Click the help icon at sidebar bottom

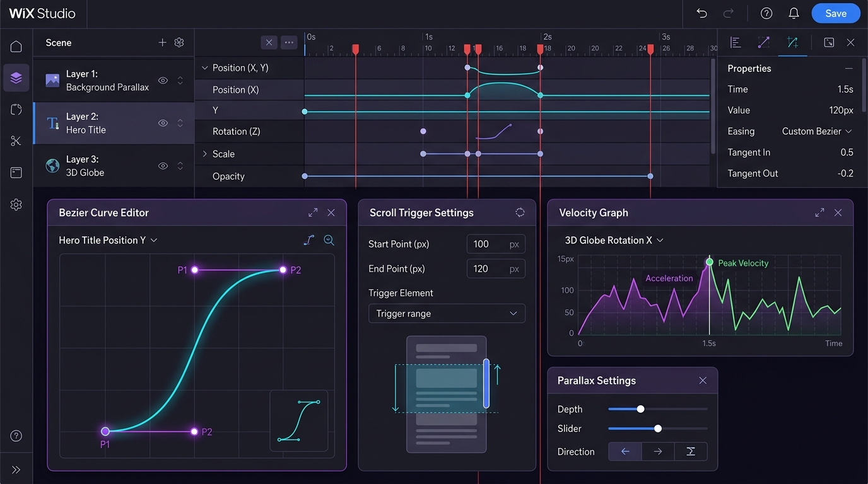pyautogui.click(x=16, y=436)
